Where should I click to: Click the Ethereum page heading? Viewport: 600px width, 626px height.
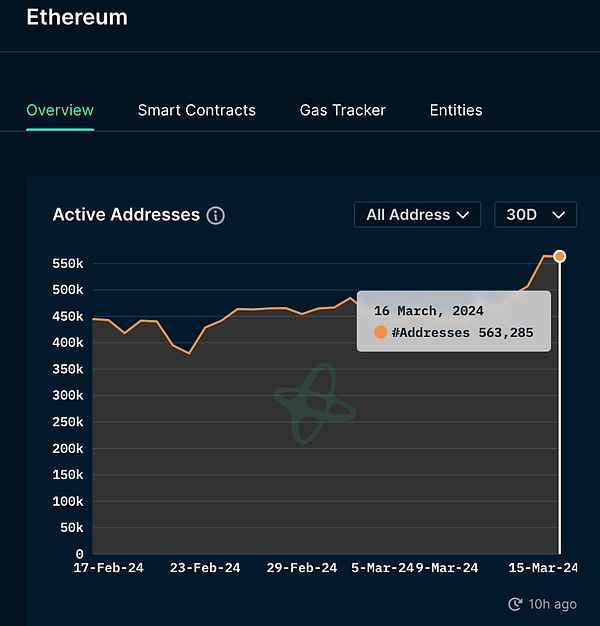pyautogui.click(x=77, y=17)
